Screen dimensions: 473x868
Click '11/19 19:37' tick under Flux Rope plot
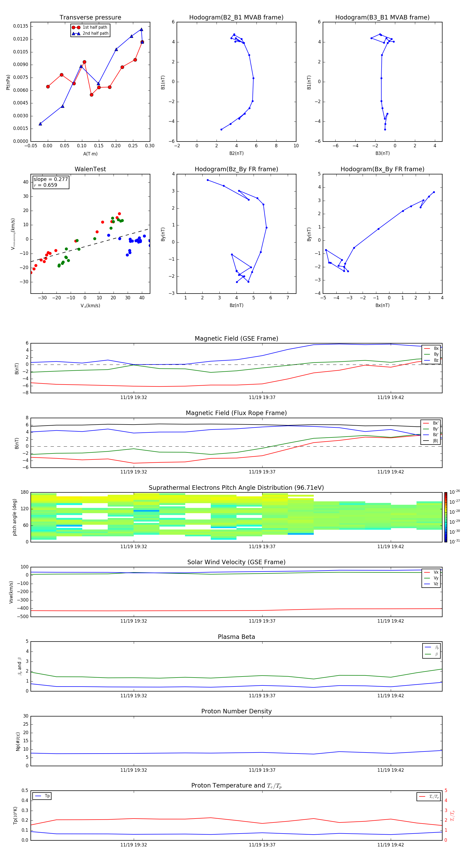pyautogui.click(x=262, y=472)
